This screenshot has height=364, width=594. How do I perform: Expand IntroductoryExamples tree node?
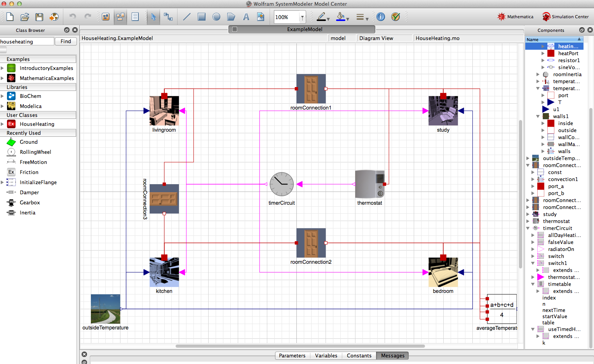2,68
